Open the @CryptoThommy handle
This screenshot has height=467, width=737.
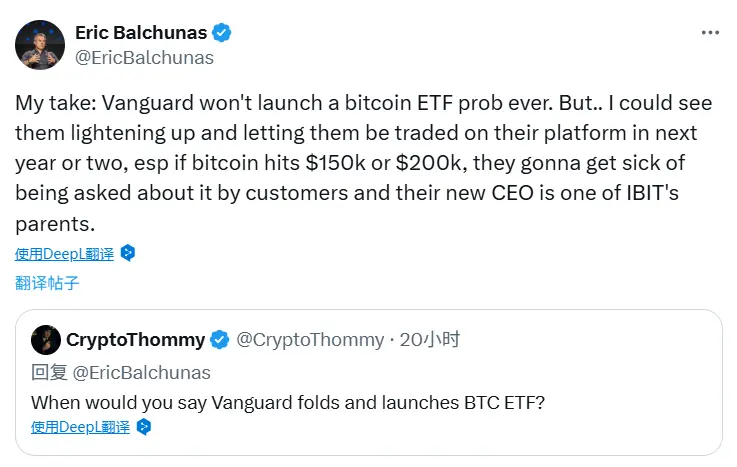tap(310, 340)
